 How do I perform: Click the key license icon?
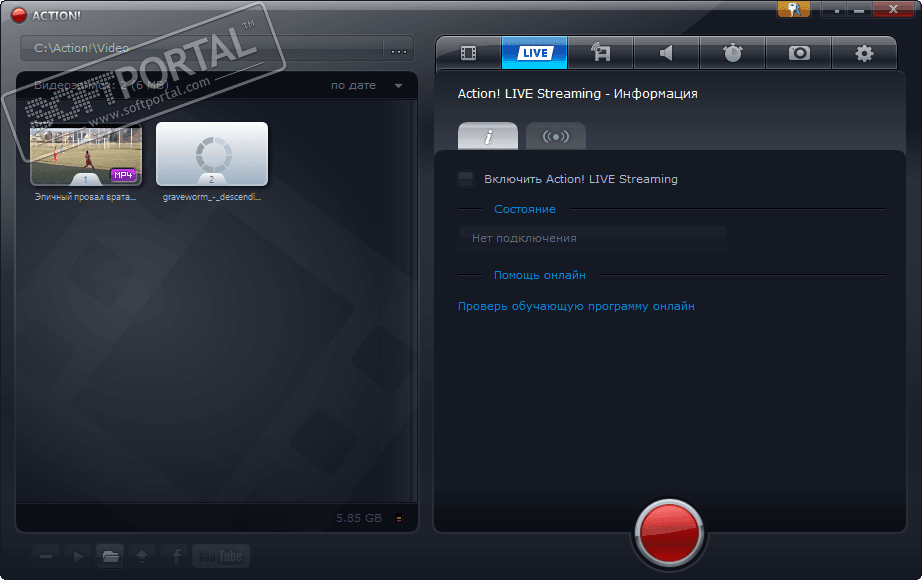pos(794,9)
